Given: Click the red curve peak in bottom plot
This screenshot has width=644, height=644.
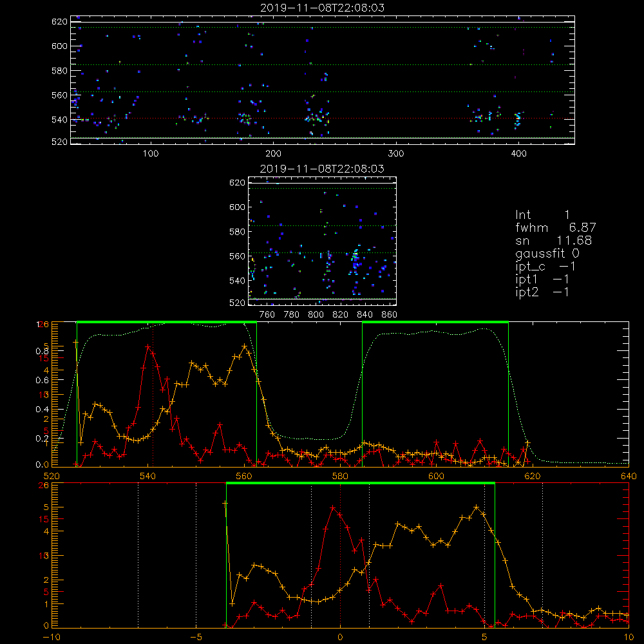Looking at the screenshot, I should click(333, 508).
